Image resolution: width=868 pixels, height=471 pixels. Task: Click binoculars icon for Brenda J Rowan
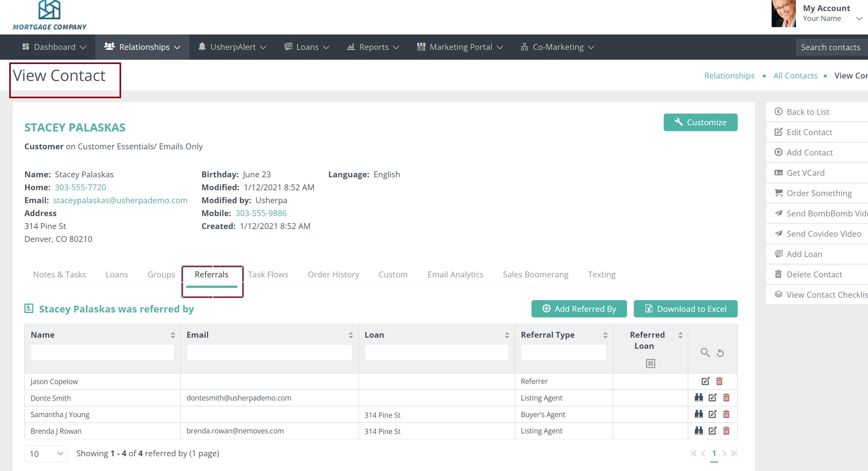699,431
